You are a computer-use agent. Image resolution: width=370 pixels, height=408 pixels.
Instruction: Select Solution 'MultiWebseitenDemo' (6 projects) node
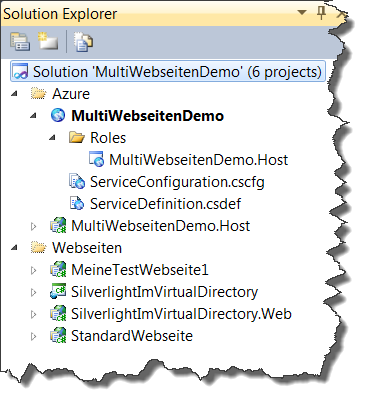pos(168,71)
